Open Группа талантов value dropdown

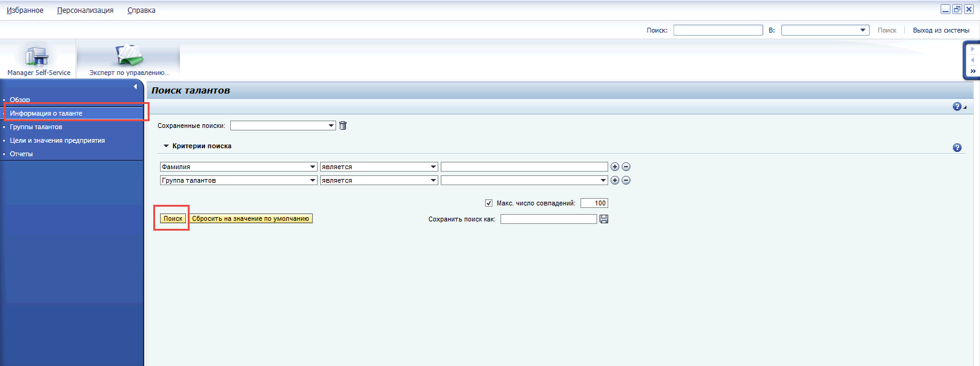(524, 180)
